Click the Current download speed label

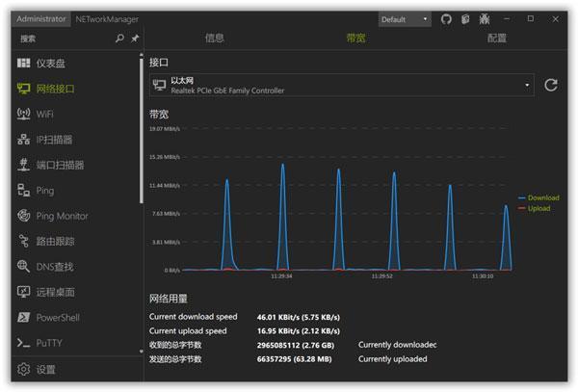tap(194, 317)
